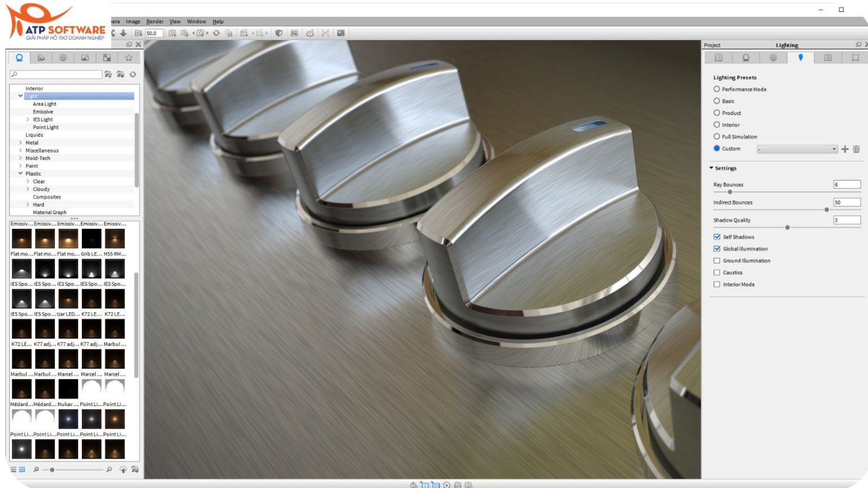
Task: Open the Environments library tab with globe icon
Action: (62, 57)
